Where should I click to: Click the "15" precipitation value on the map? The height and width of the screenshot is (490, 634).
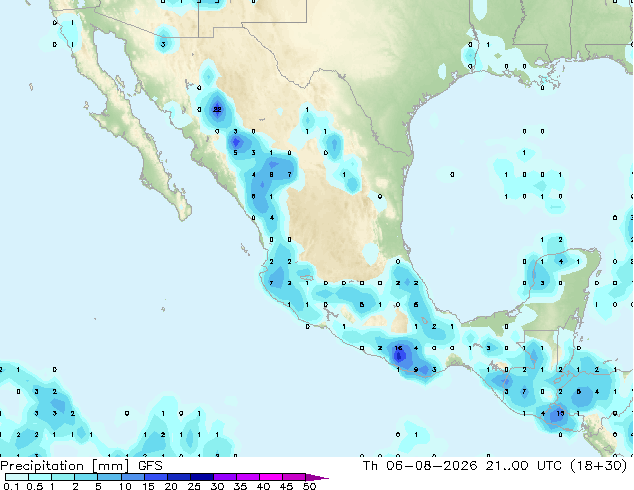(560, 413)
